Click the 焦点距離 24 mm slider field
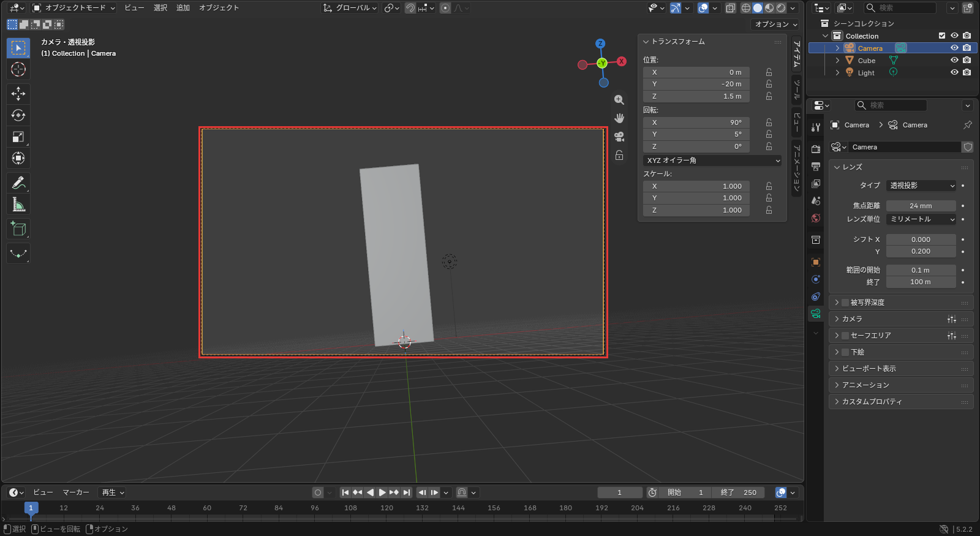This screenshot has width=980, height=536. (x=921, y=206)
